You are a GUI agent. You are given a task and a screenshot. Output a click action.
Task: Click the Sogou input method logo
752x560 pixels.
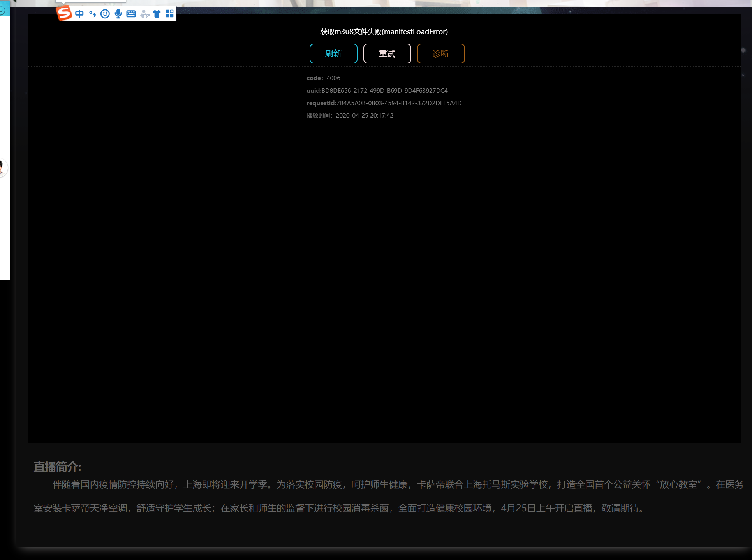[x=64, y=13]
